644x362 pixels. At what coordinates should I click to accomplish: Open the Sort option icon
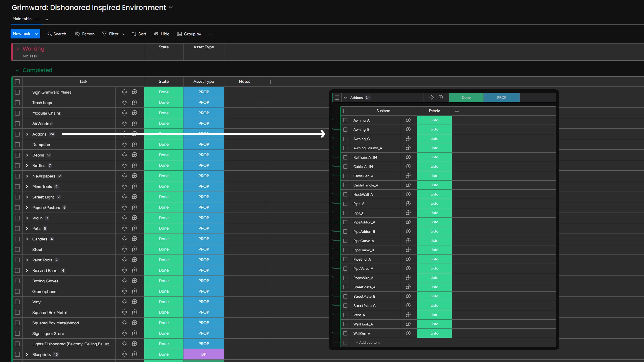pos(134,34)
